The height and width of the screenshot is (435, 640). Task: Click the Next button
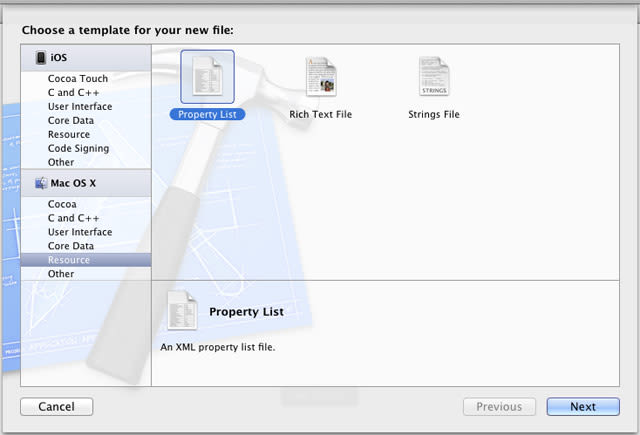(583, 407)
